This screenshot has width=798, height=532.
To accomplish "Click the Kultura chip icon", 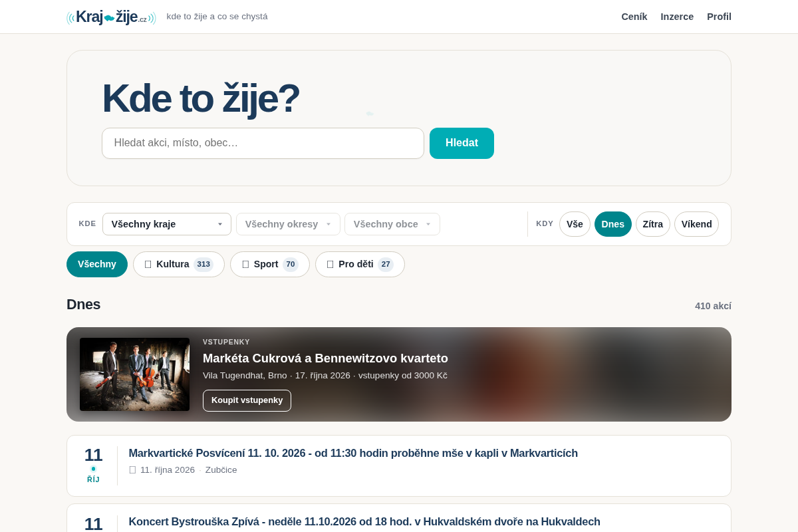I will 148,264.
